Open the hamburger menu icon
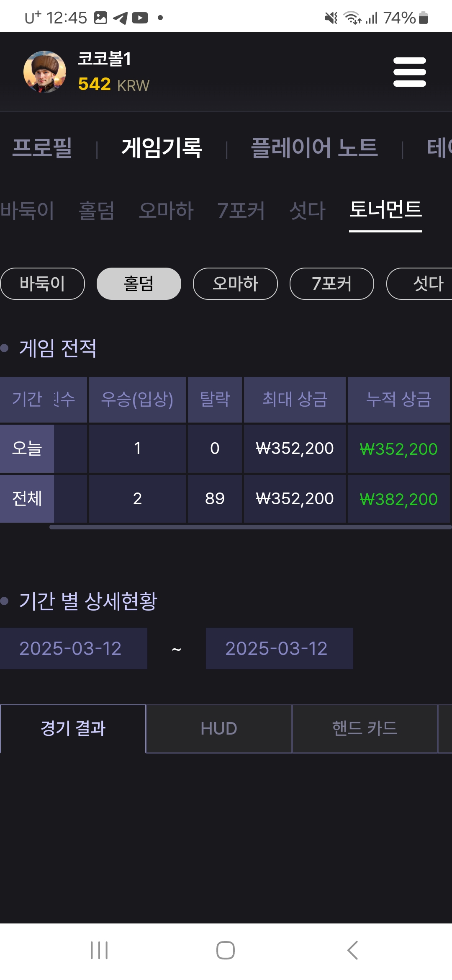Image resolution: width=452 pixels, height=980 pixels. pos(410,72)
